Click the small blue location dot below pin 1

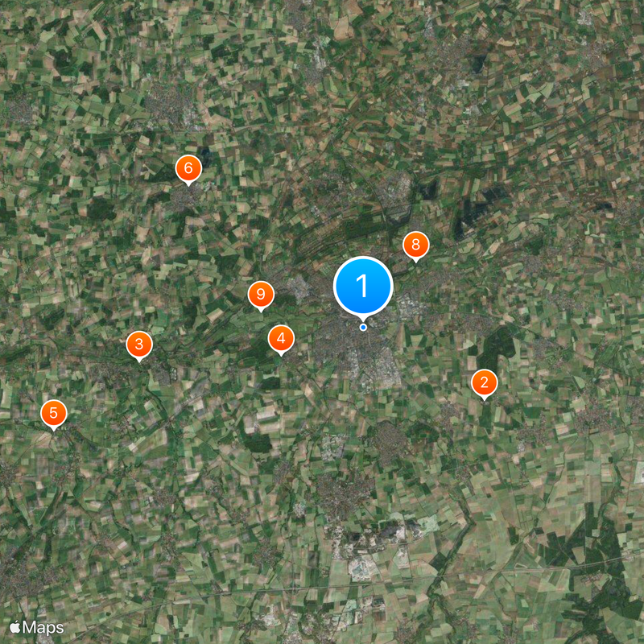coord(363,328)
